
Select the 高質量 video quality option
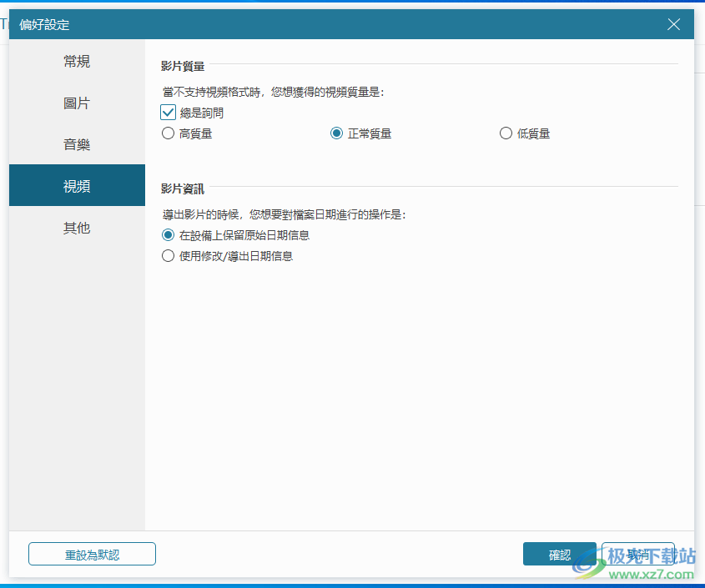[168, 133]
